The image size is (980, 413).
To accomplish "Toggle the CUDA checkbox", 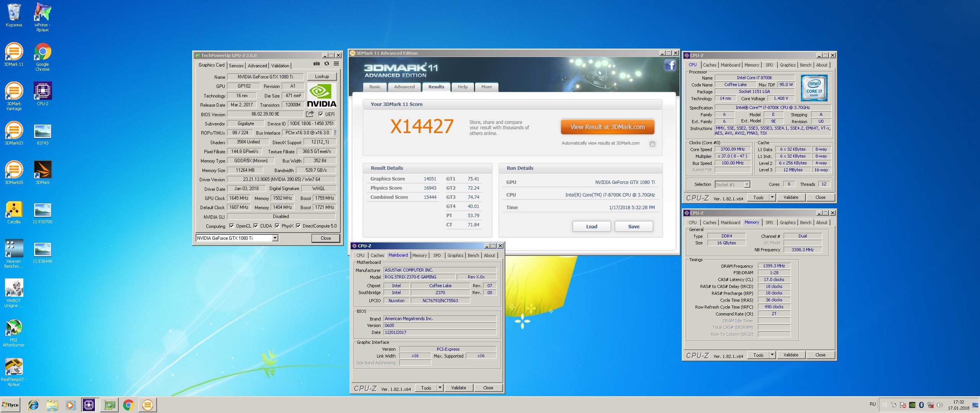I will [256, 226].
